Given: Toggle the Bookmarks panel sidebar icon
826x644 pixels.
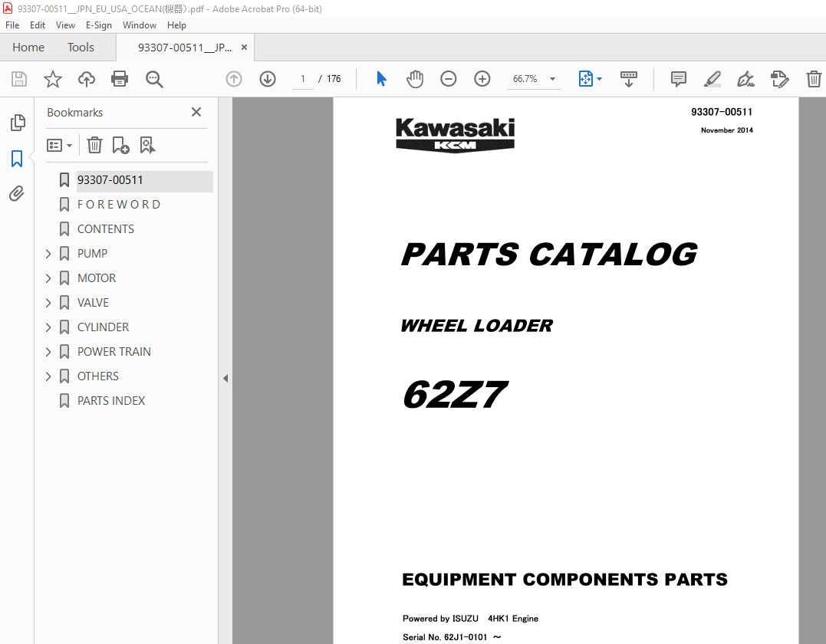Looking at the screenshot, I should pos(17,159).
